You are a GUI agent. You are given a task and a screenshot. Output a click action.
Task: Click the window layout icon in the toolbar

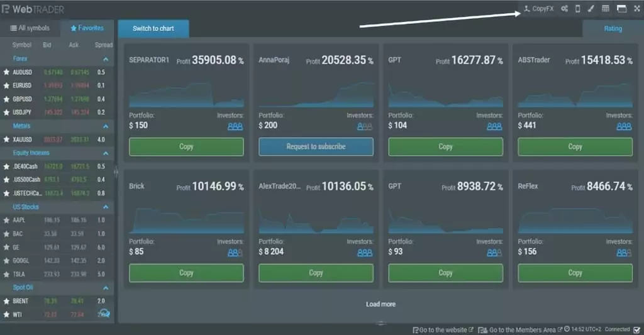[x=622, y=9]
